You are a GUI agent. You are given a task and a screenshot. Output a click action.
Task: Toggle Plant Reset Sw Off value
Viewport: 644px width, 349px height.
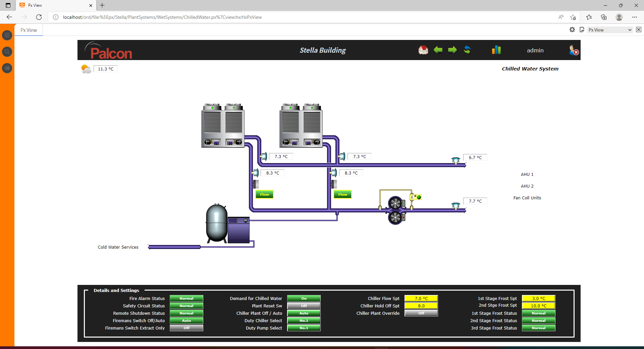[304, 306]
